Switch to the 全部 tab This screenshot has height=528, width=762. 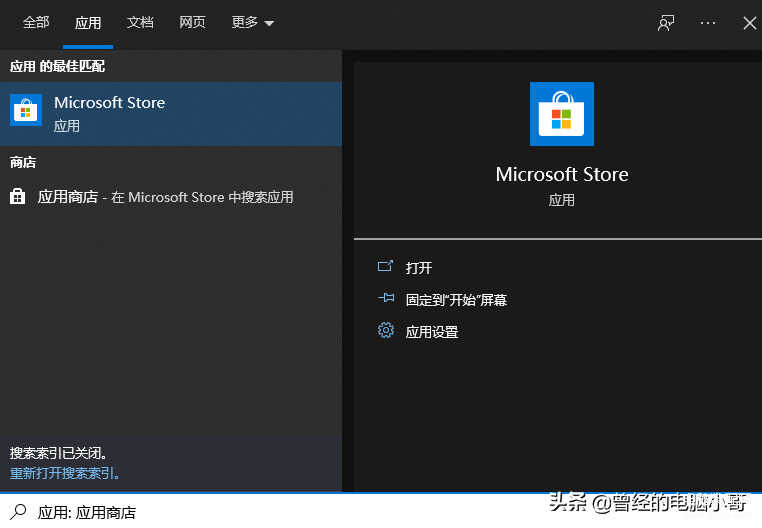[36, 22]
